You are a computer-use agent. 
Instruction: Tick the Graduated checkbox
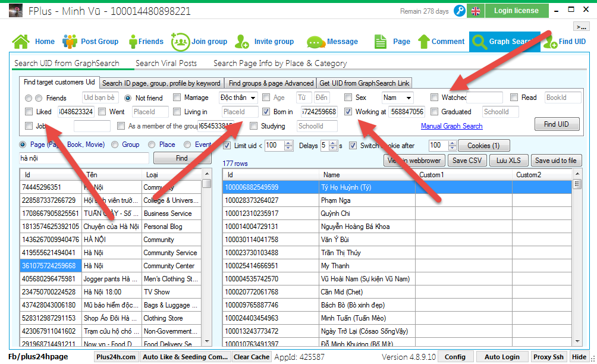point(434,112)
